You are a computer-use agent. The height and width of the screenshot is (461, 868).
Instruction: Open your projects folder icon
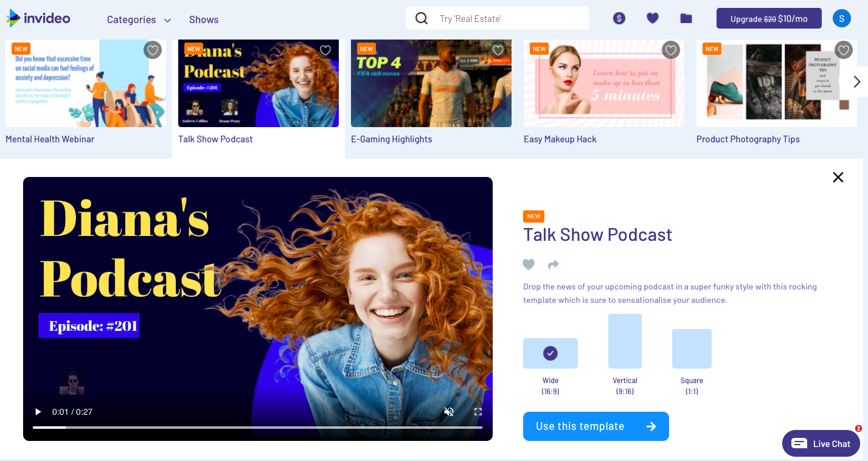(x=686, y=18)
